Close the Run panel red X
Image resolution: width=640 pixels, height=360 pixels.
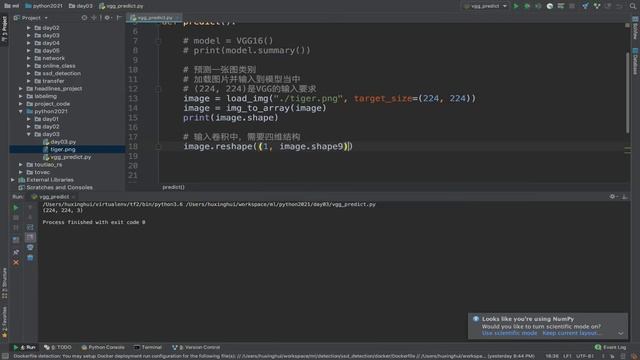16,263
